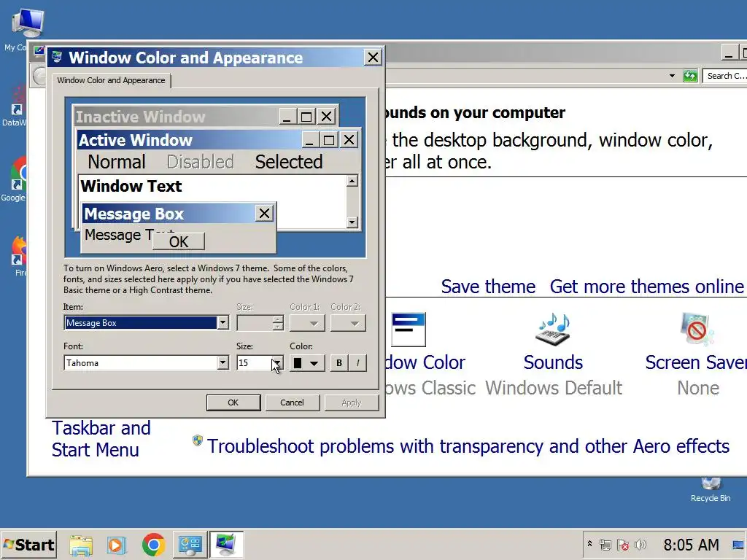Click the network tray icon
Viewport: 747px width, 560px height.
tap(605, 544)
